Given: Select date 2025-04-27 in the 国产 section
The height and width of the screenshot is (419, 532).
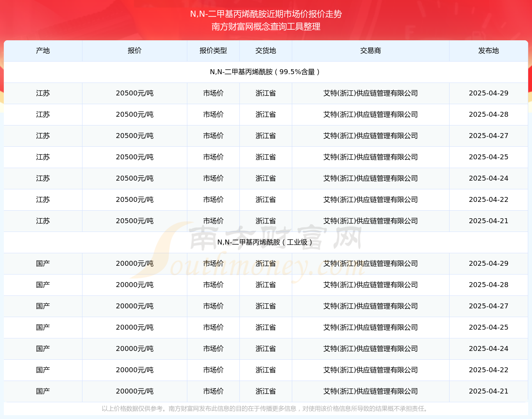Looking at the screenshot, I should click(x=489, y=306).
